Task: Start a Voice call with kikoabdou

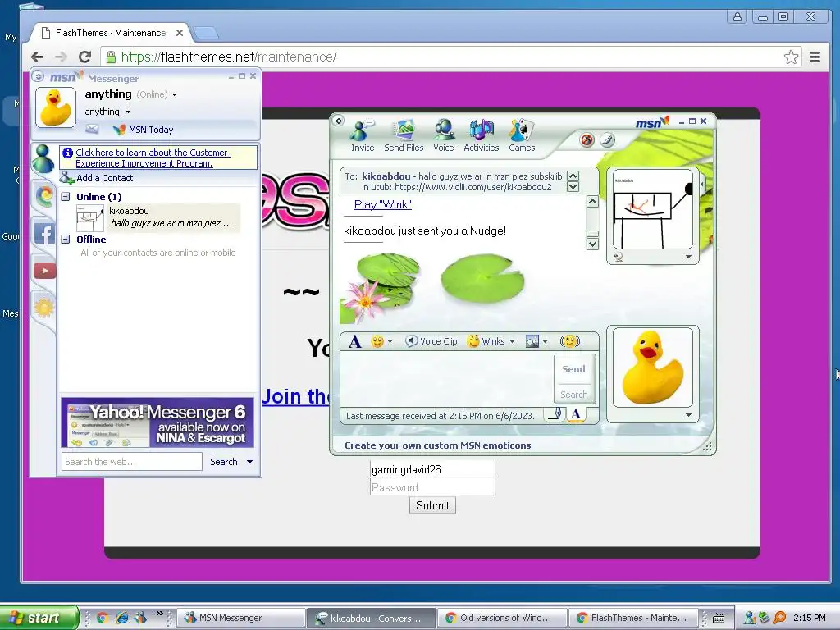Action: (444, 135)
